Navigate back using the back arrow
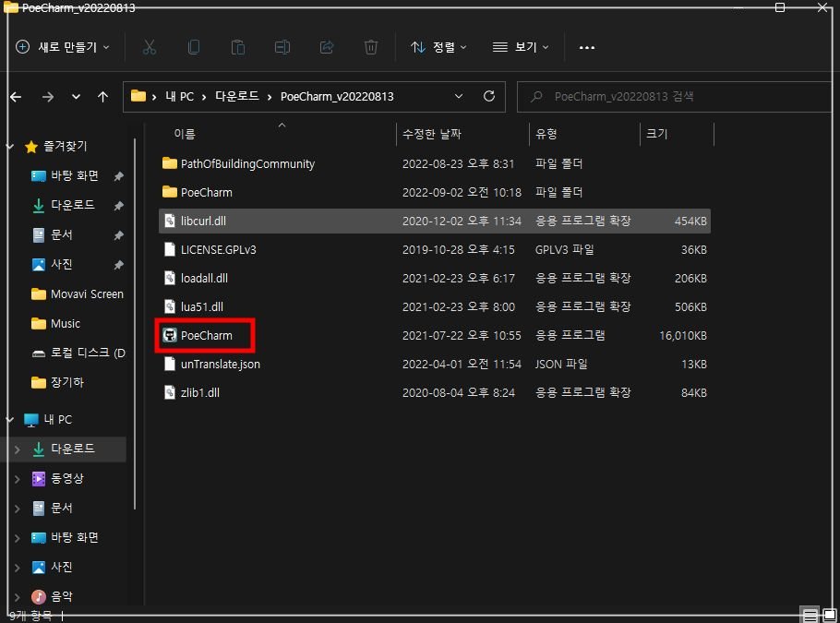This screenshot has width=840, height=623. [16, 96]
